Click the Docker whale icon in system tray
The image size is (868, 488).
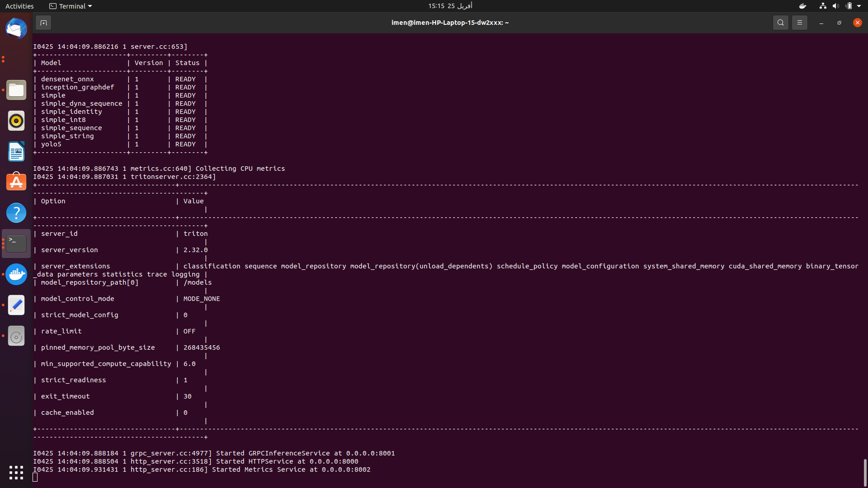(x=802, y=6)
